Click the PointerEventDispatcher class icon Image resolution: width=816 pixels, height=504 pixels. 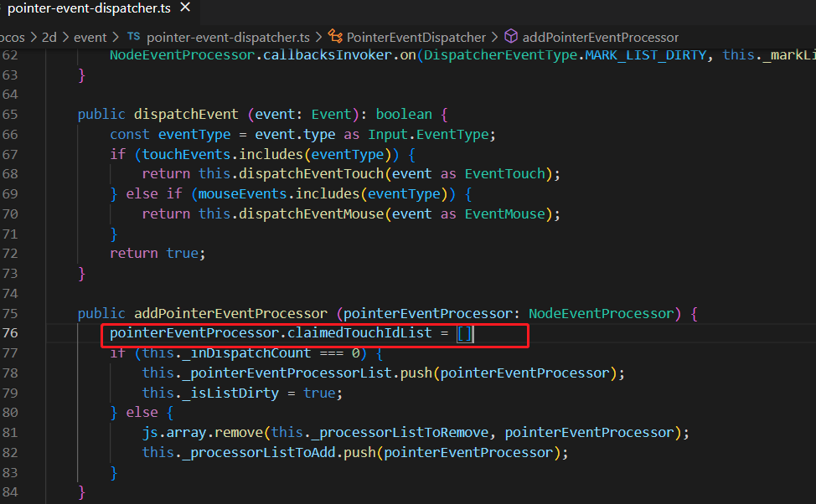coord(335,36)
